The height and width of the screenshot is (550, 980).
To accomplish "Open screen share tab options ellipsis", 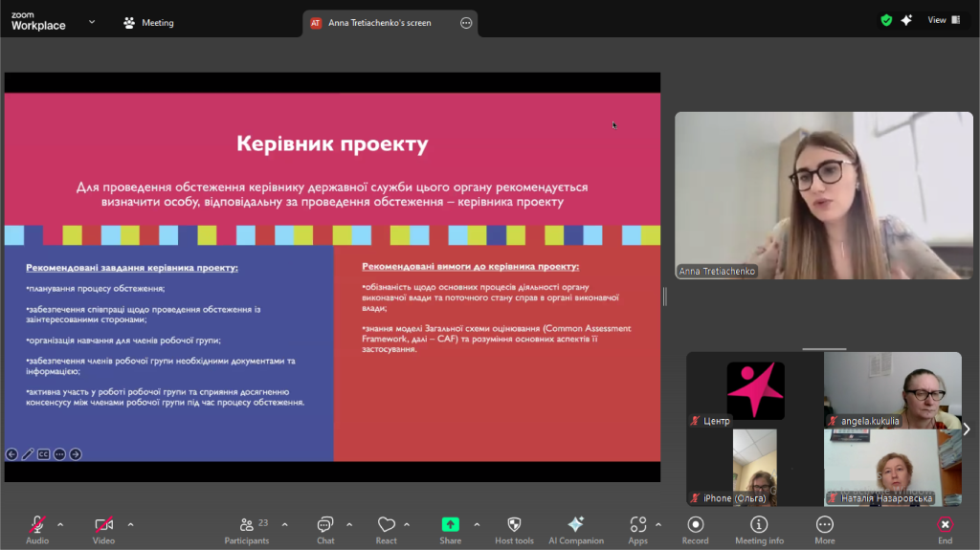I will 466,23.
